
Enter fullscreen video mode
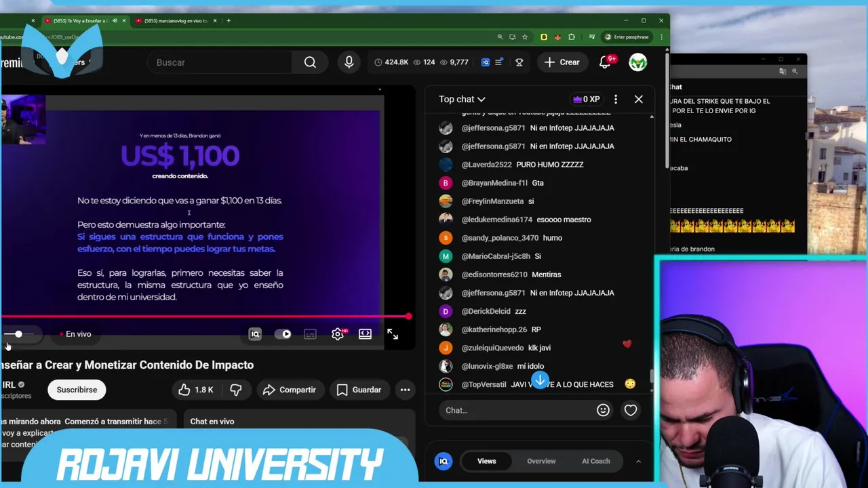393,334
